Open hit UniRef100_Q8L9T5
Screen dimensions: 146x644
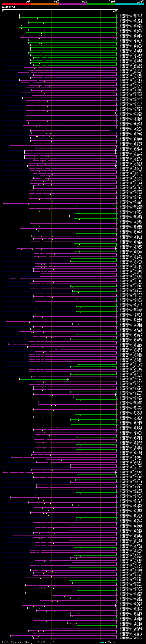click(131, 17)
